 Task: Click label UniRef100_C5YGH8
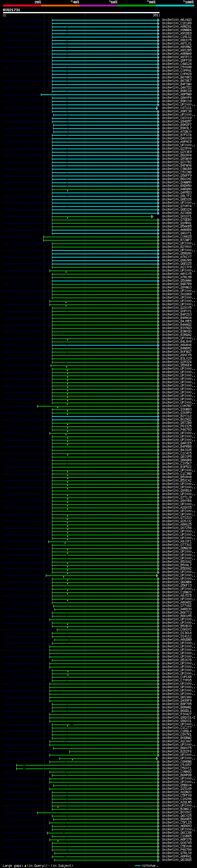point(177,67)
